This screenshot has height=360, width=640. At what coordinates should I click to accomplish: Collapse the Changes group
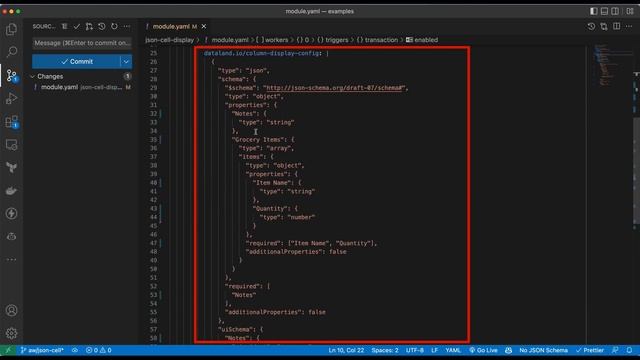(32, 76)
